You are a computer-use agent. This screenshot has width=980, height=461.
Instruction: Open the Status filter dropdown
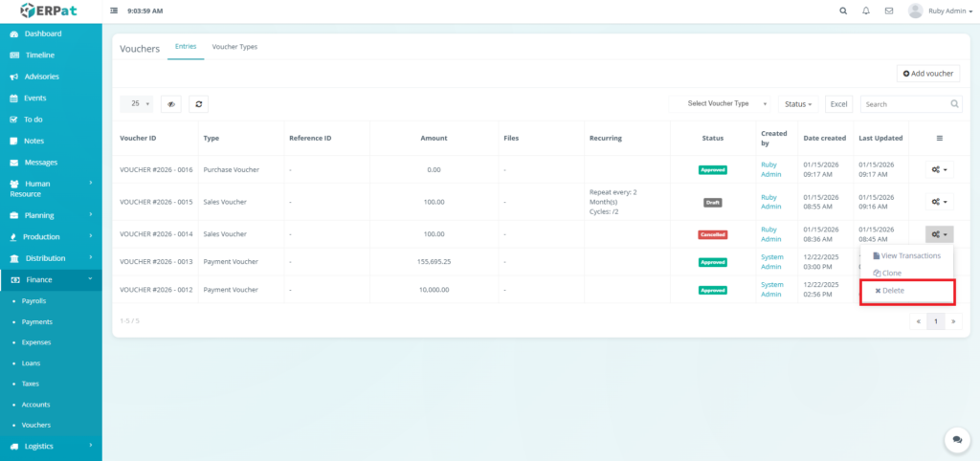pos(798,104)
